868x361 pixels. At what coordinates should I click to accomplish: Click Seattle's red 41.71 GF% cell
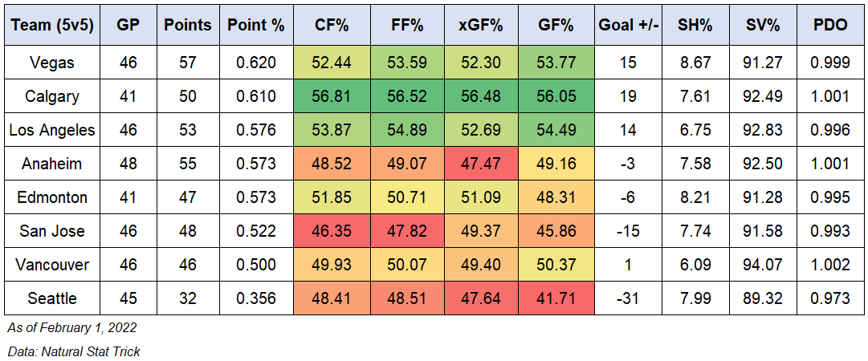556,298
